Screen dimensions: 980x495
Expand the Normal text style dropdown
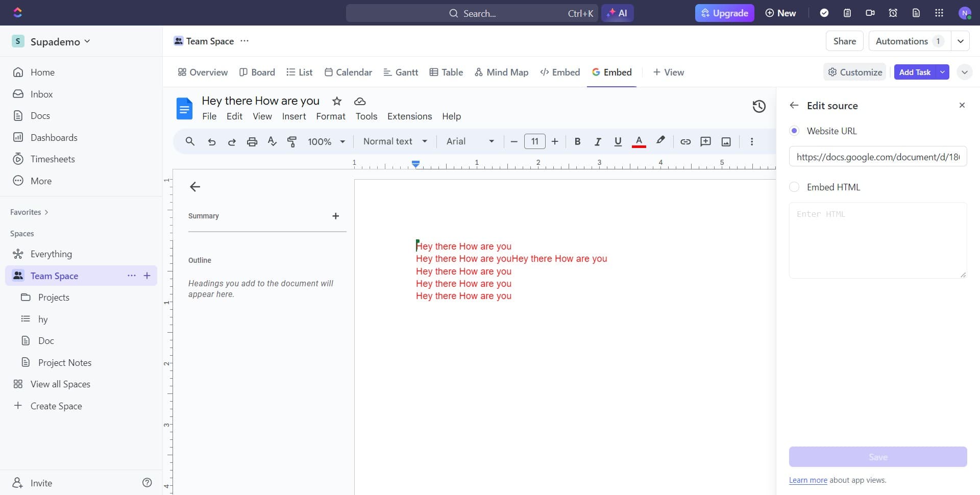(395, 142)
